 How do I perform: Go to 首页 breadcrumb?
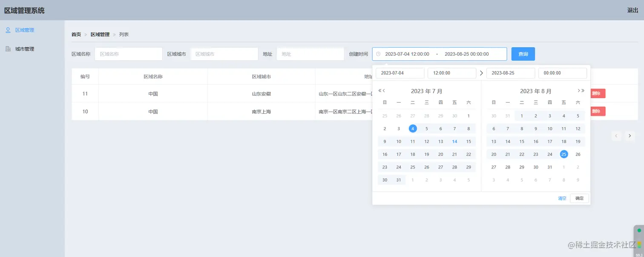[76, 34]
